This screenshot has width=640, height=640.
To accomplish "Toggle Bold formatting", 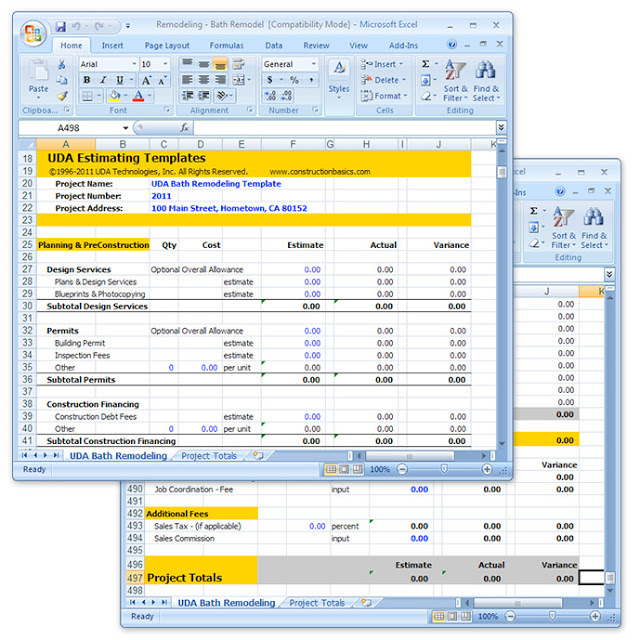I will 87,80.
